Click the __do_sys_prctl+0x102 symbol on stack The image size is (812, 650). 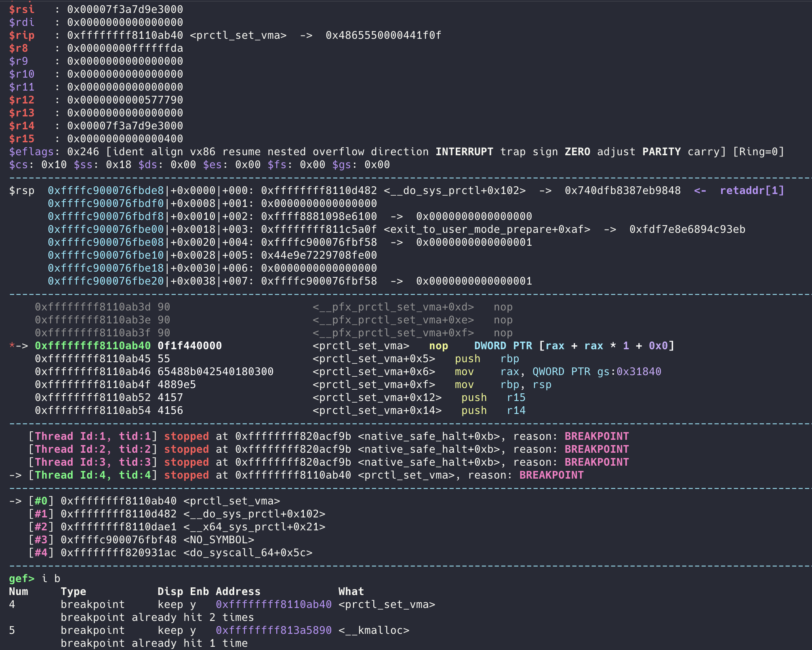(454, 190)
